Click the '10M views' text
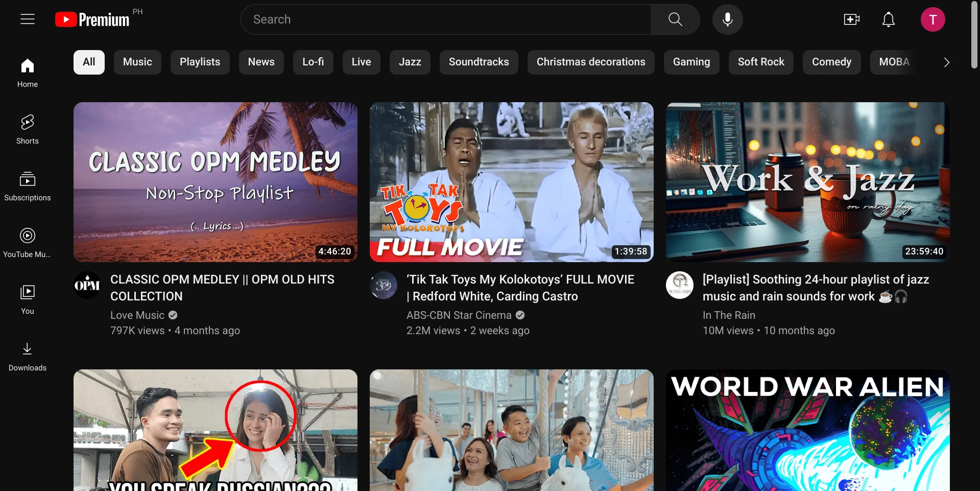The width and height of the screenshot is (980, 491). pyautogui.click(x=728, y=331)
